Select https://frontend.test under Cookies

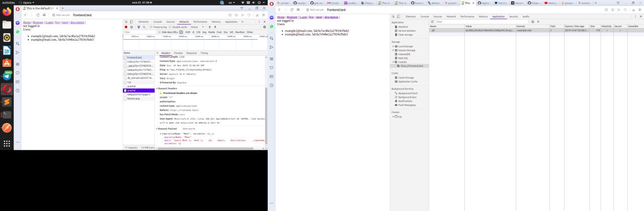click(411, 66)
